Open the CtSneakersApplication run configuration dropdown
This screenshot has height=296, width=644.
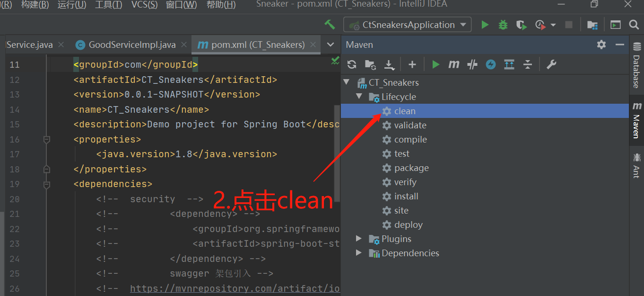pos(408,25)
